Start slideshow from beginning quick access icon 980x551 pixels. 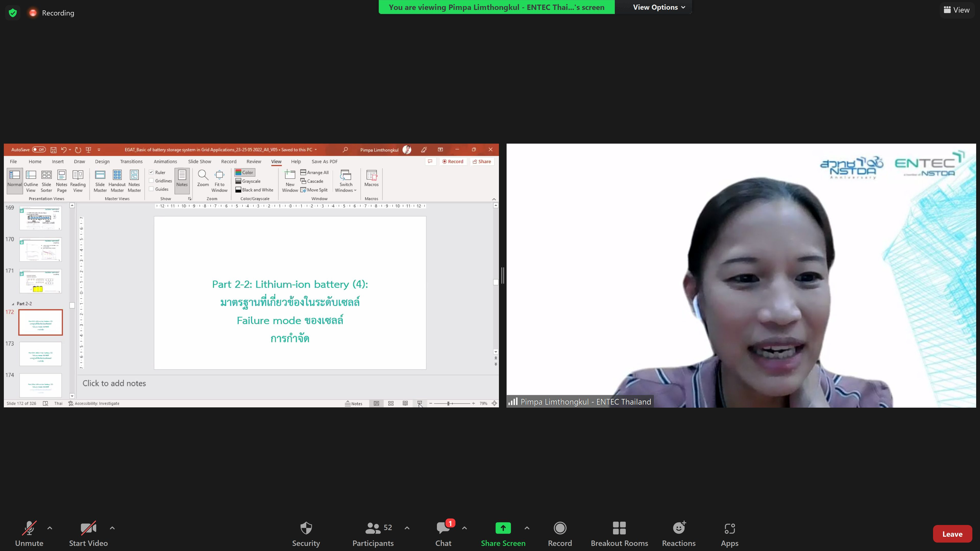pos(89,150)
